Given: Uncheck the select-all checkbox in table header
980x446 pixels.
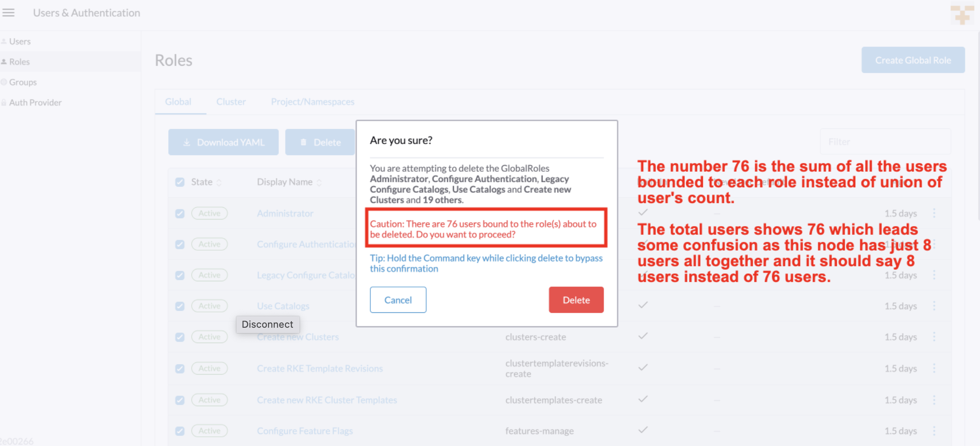Looking at the screenshot, I should click(180, 182).
